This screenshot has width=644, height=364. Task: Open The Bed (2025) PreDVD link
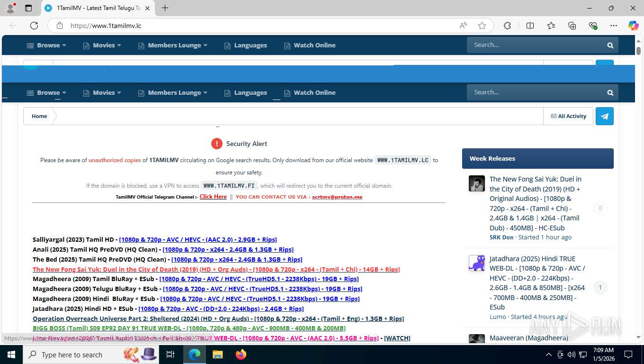pos(237,259)
